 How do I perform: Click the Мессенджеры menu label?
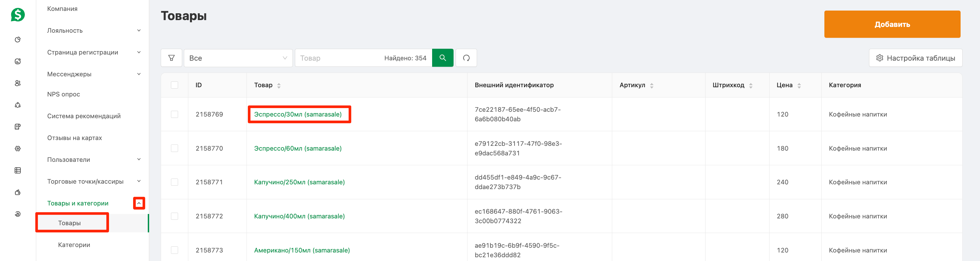click(69, 74)
